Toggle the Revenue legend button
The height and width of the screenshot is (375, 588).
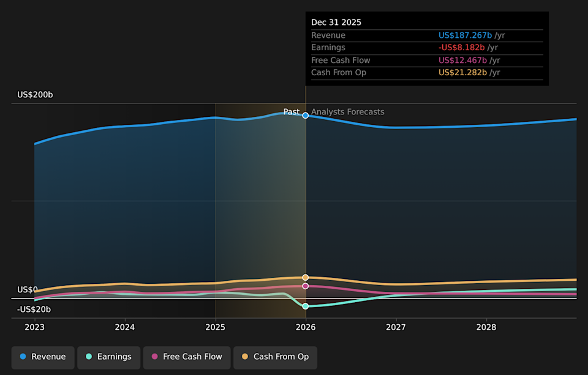coord(43,357)
